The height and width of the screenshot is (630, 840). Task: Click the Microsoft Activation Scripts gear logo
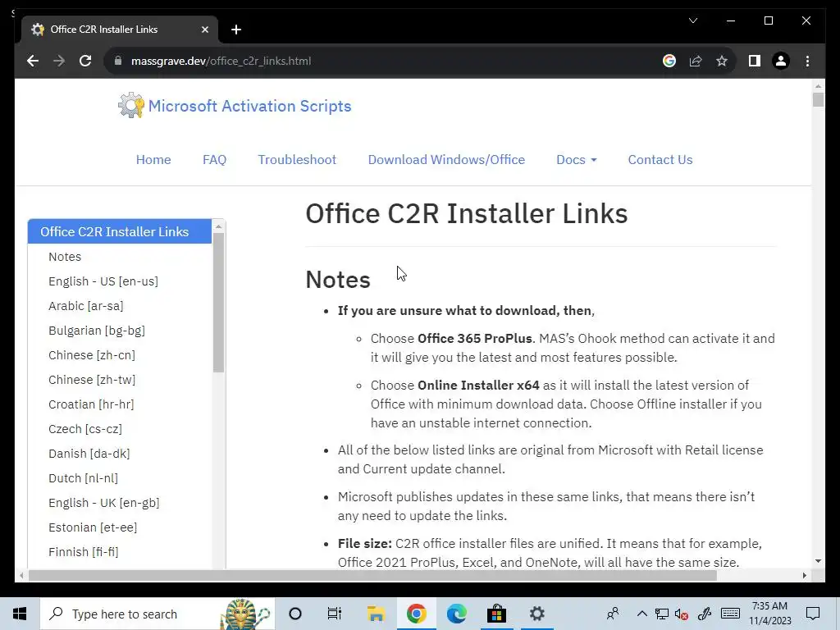click(130, 105)
